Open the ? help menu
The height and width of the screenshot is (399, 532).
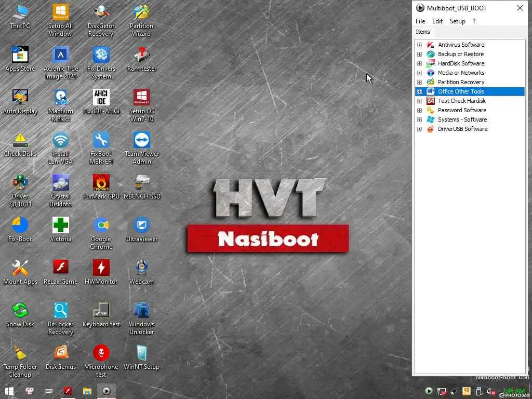coord(474,21)
